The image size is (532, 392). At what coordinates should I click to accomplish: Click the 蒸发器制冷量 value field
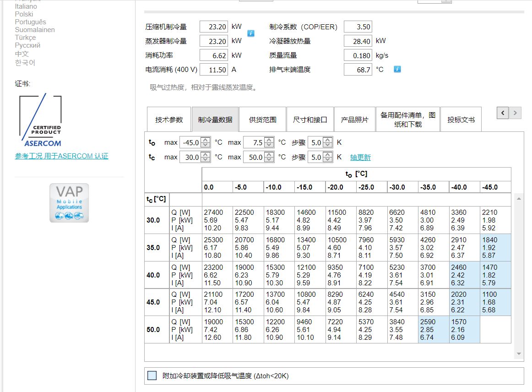(214, 41)
